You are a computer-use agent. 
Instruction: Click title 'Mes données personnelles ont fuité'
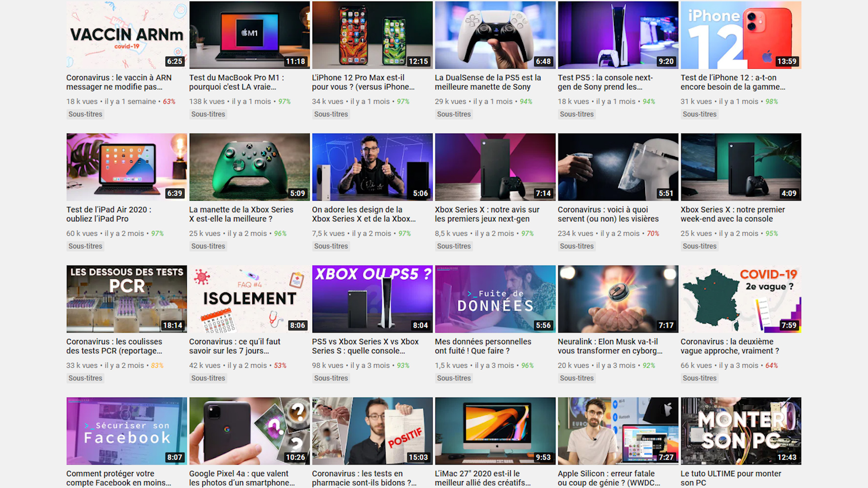(483, 346)
